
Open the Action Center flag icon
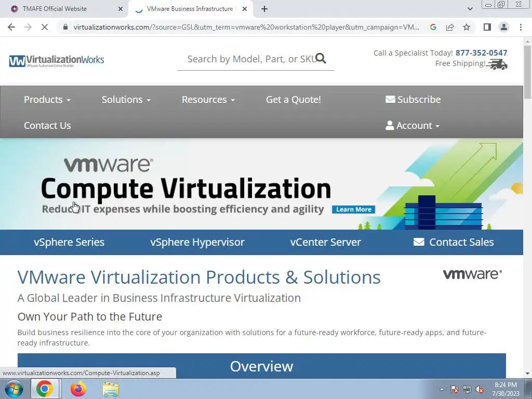[x=454, y=389]
